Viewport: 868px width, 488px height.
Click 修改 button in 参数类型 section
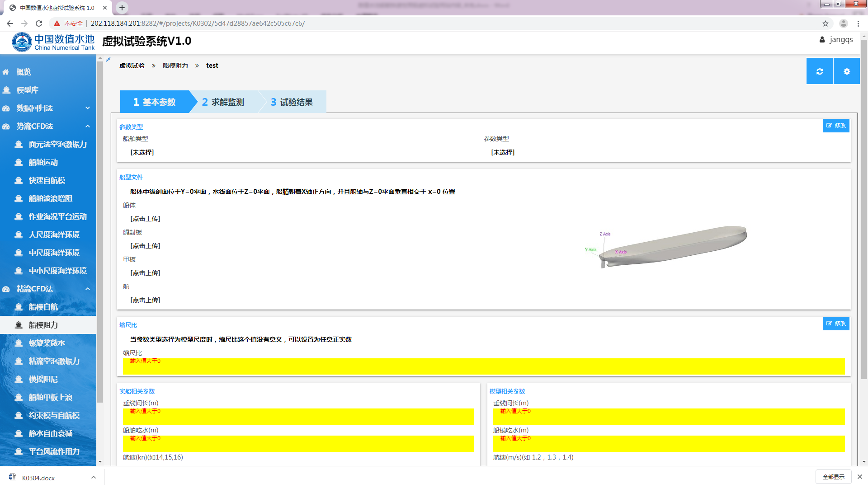pyautogui.click(x=835, y=126)
